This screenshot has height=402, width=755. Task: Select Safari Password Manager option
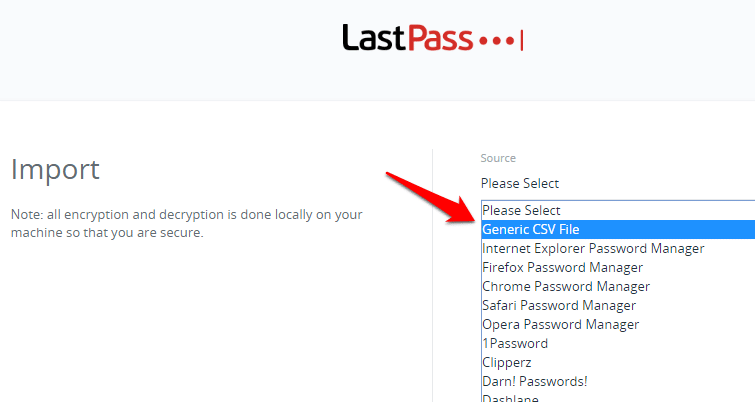coord(618,305)
